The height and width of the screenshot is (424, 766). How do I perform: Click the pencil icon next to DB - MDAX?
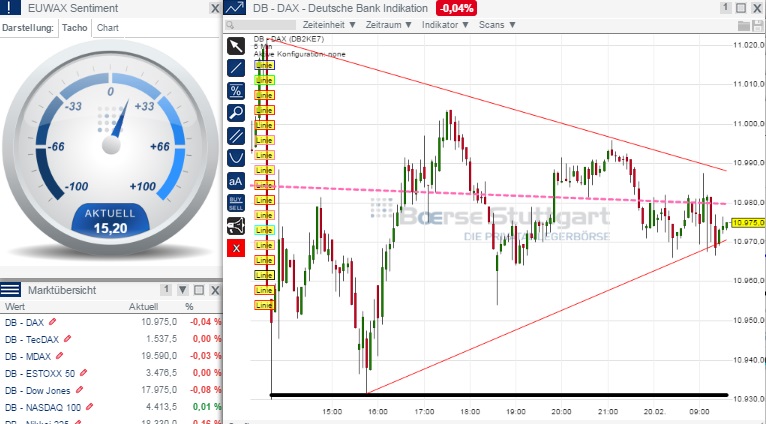tap(59, 356)
